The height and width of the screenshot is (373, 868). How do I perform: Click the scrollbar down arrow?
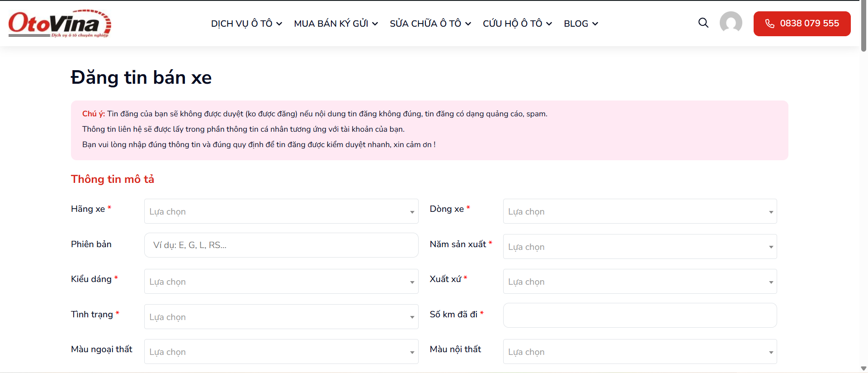coord(863,368)
